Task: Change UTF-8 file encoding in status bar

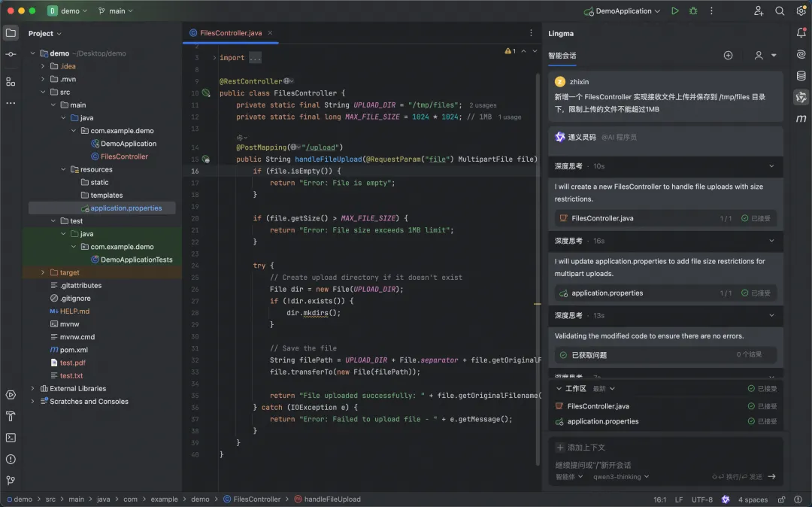Action: click(701, 499)
